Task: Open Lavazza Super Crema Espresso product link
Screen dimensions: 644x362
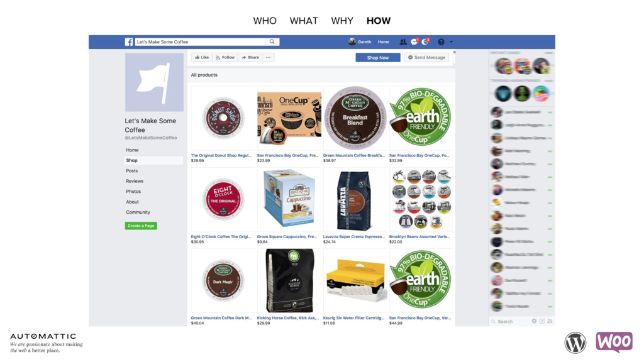Action: [353, 237]
